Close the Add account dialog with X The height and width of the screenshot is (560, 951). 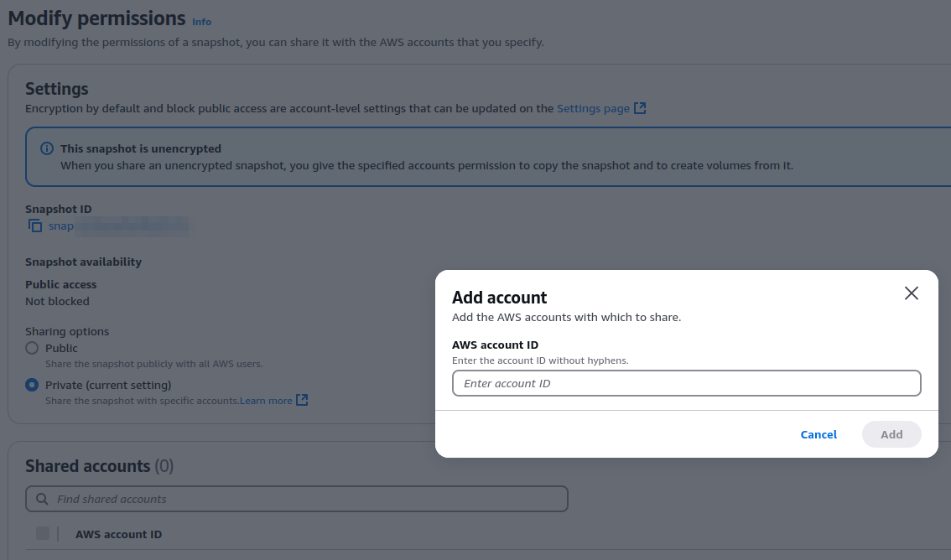pyautogui.click(x=911, y=293)
